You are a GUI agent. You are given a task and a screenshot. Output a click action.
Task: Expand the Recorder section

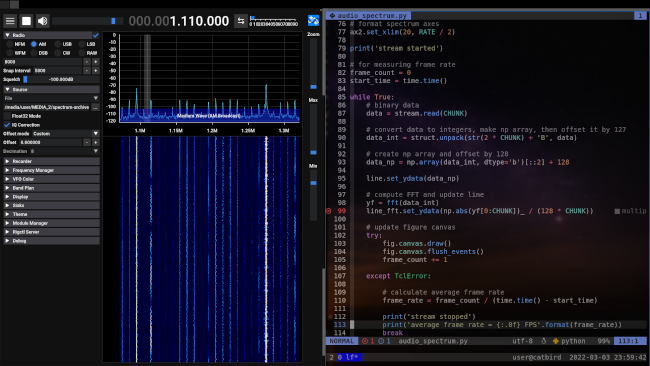click(52, 161)
